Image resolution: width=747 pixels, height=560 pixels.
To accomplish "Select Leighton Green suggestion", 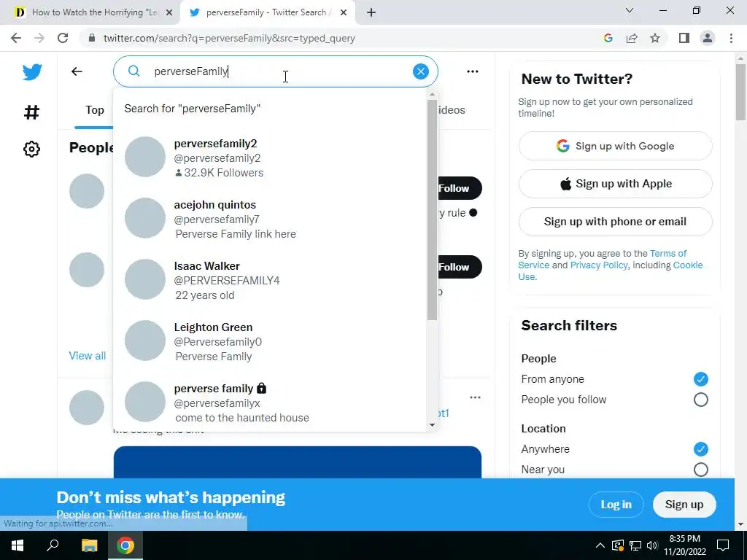I will [270, 341].
